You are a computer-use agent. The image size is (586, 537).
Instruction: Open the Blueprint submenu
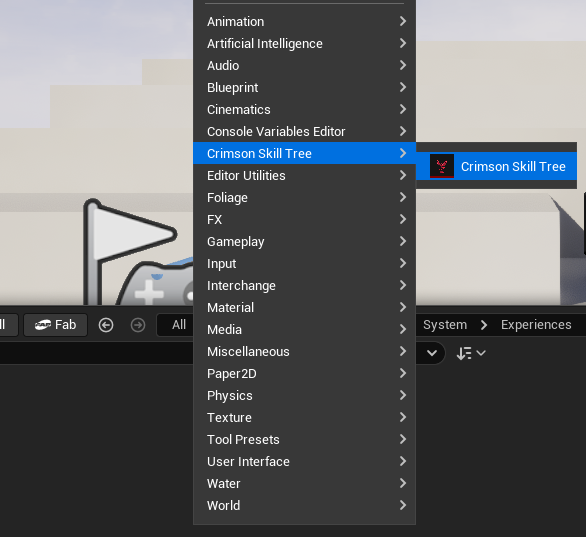(x=304, y=88)
